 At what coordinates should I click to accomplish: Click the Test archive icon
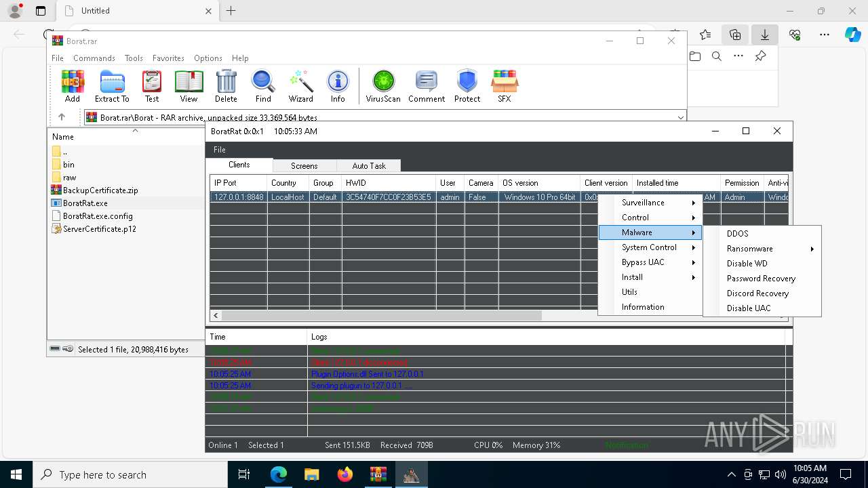pyautogui.click(x=152, y=86)
